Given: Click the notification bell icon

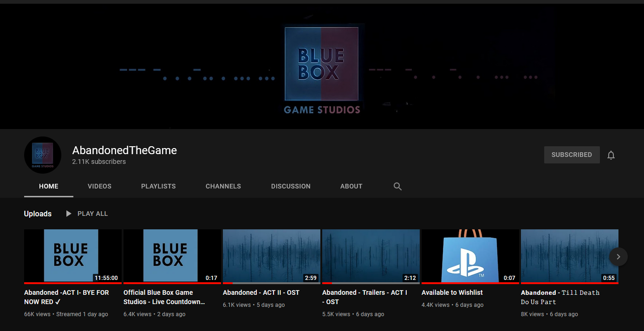Looking at the screenshot, I should [611, 155].
